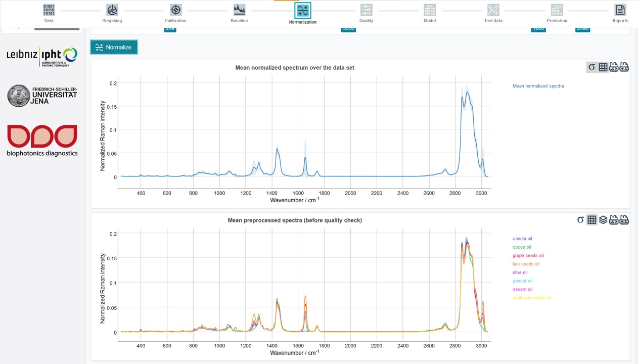Click title 'Mean normalized spectrum over the data set'
Screen dimensions: 638x364
[295, 68]
